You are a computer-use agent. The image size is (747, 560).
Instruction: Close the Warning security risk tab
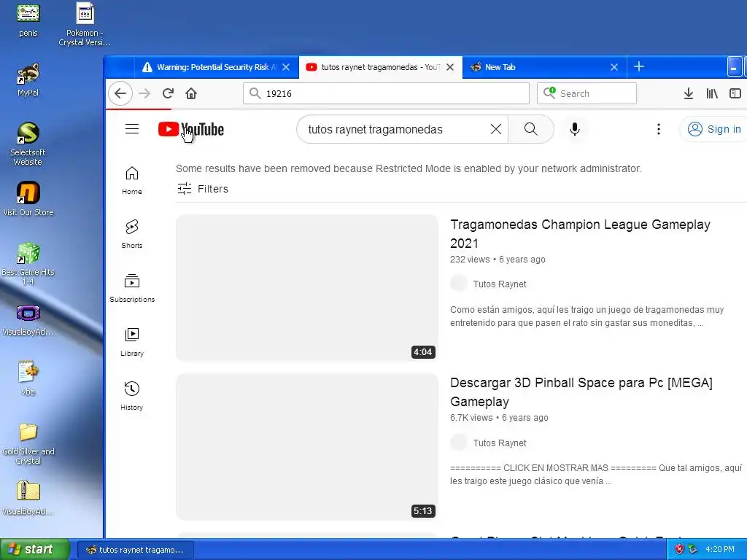click(286, 67)
